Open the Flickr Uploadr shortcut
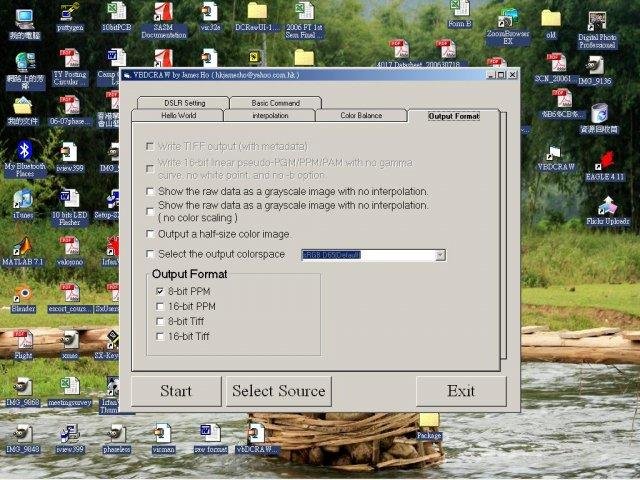The height and width of the screenshot is (480, 640). click(x=608, y=211)
